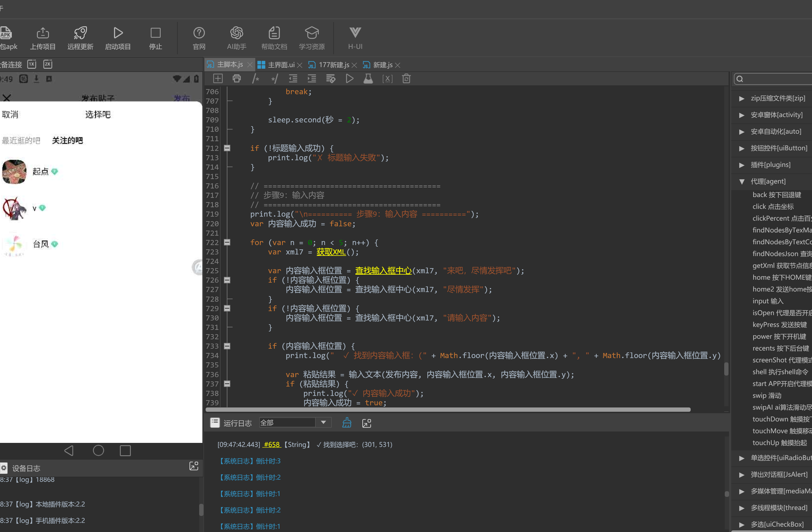
Task: Toggle 2X device screen scale
Action: point(48,64)
